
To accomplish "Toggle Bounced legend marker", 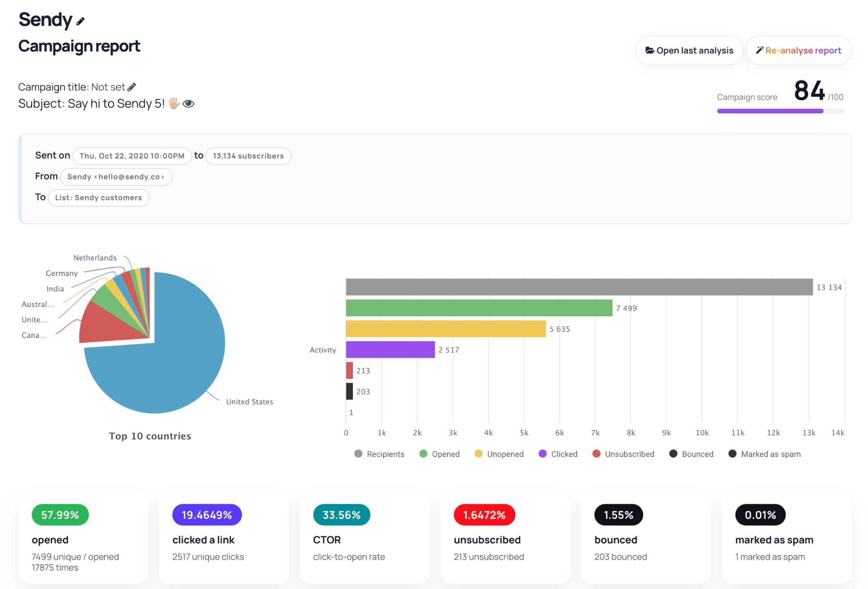I will [673, 454].
